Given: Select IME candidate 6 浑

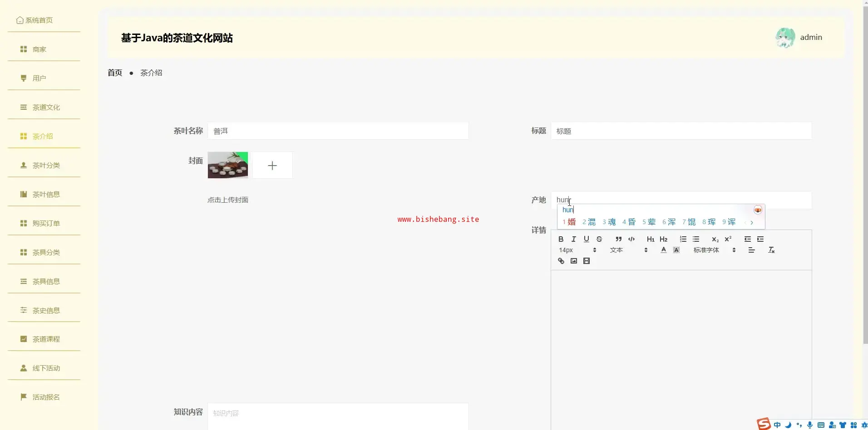Looking at the screenshot, I should click(669, 222).
